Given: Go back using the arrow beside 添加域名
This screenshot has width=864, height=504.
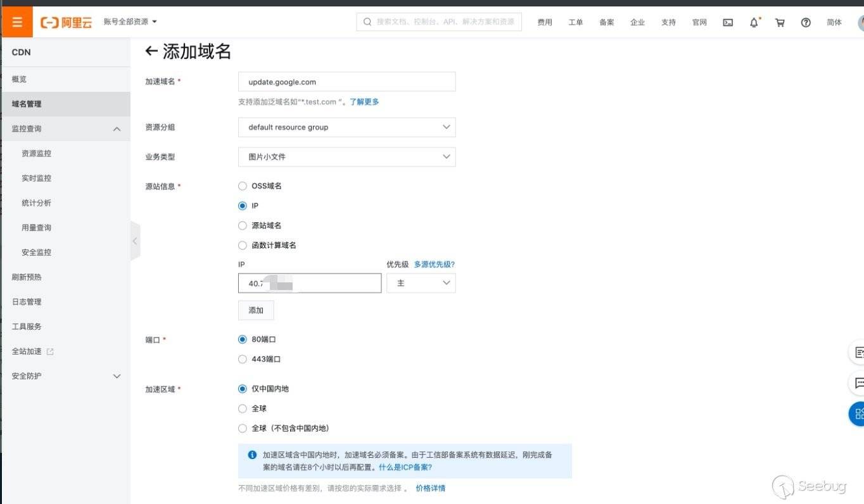Looking at the screenshot, I should [151, 51].
